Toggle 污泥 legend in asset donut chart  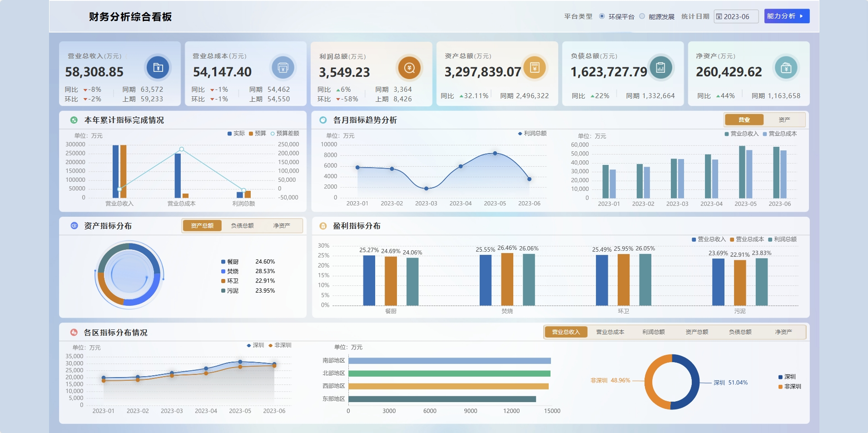tap(230, 291)
